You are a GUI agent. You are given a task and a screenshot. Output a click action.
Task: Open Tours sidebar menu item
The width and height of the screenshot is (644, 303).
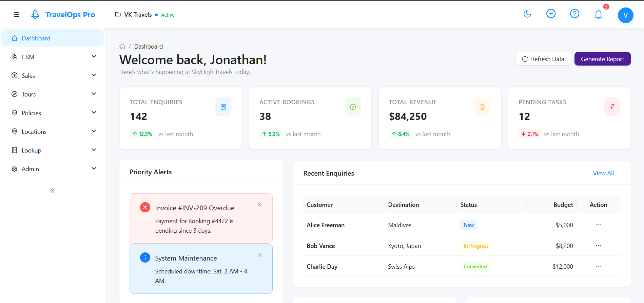click(x=53, y=94)
